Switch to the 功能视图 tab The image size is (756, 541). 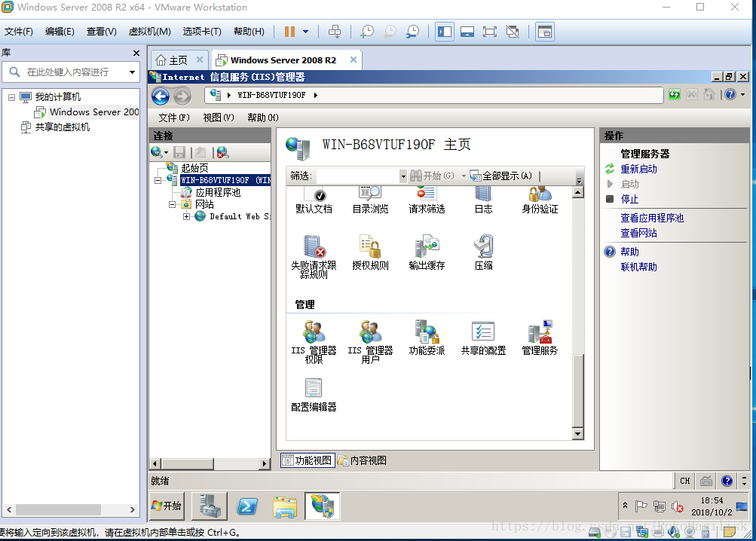point(307,460)
